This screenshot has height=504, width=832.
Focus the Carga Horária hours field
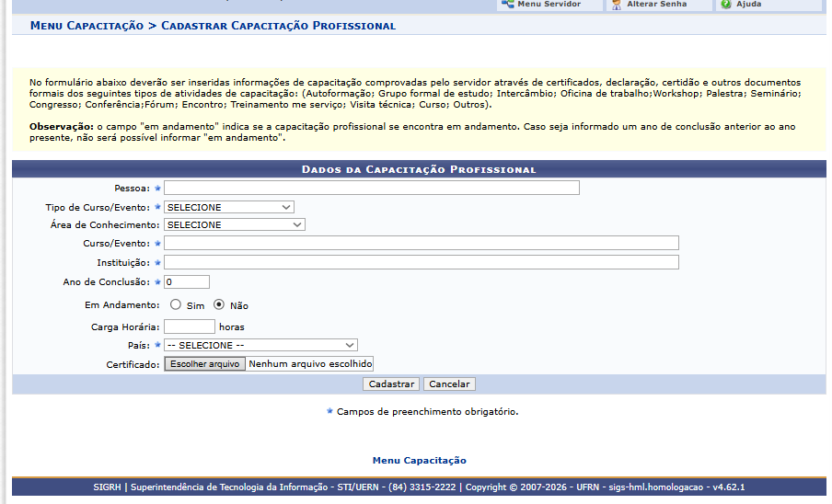[190, 326]
